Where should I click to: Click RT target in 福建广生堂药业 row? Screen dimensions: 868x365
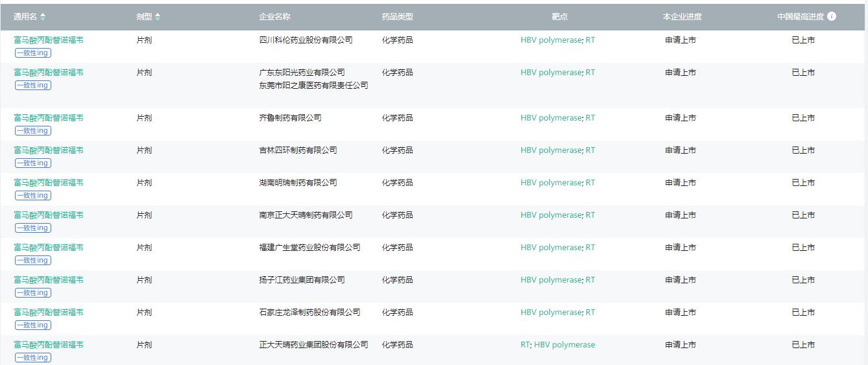pyautogui.click(x=590, y=248)
